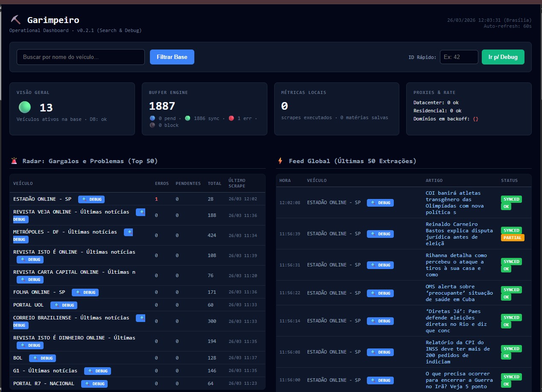The width and height of the screenshot is (542, 392).
Task: Click the orange PARTIAL status badge
Action: 513,237
